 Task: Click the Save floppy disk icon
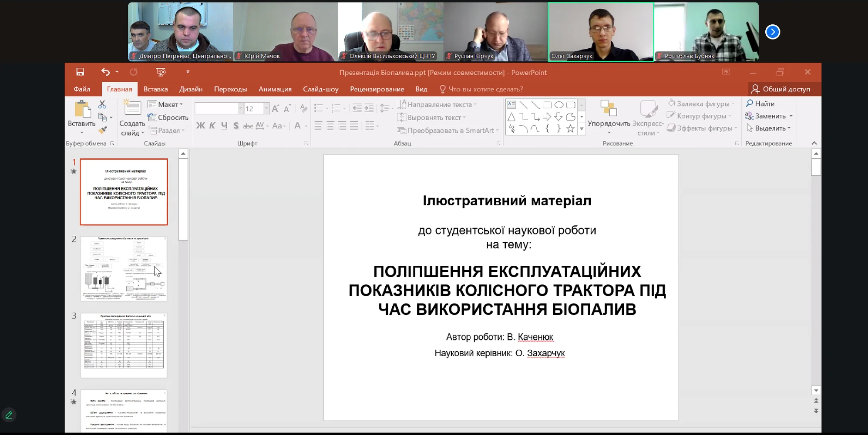point(80,72)
